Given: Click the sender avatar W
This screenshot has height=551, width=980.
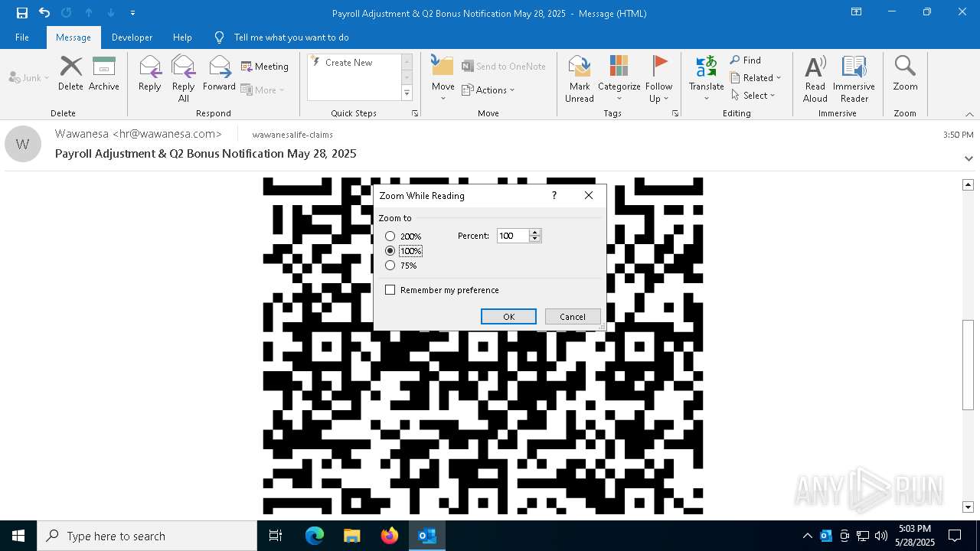Looking at the screenshot, I should click(23, 144).
